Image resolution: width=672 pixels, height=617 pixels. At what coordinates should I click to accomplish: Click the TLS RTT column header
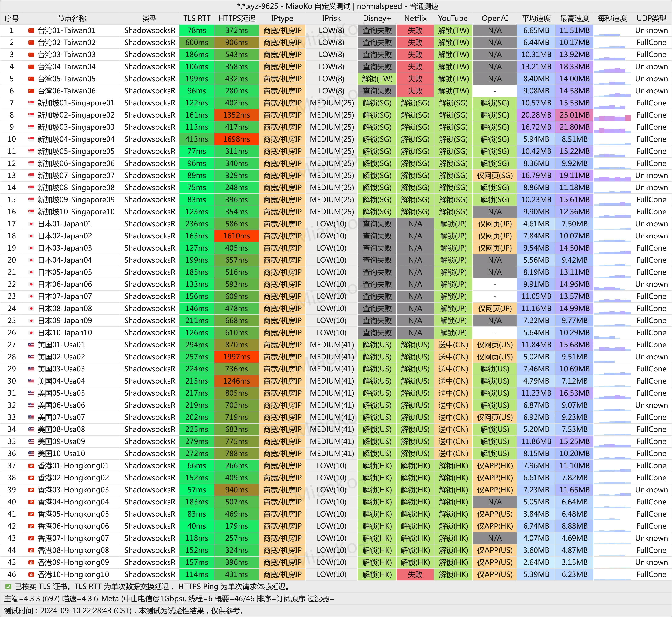[197, 18]
